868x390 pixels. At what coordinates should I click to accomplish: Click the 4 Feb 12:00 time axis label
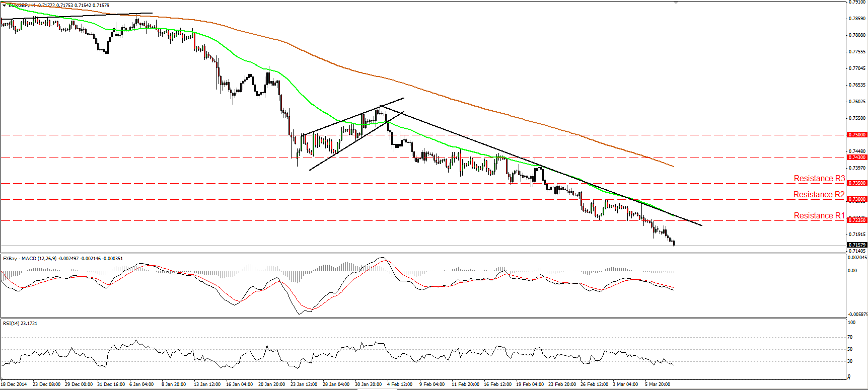(x=400, y=384)
